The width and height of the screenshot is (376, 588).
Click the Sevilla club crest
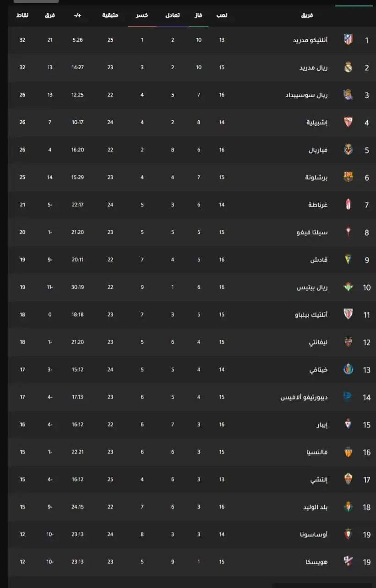click(x=349, y=122)
